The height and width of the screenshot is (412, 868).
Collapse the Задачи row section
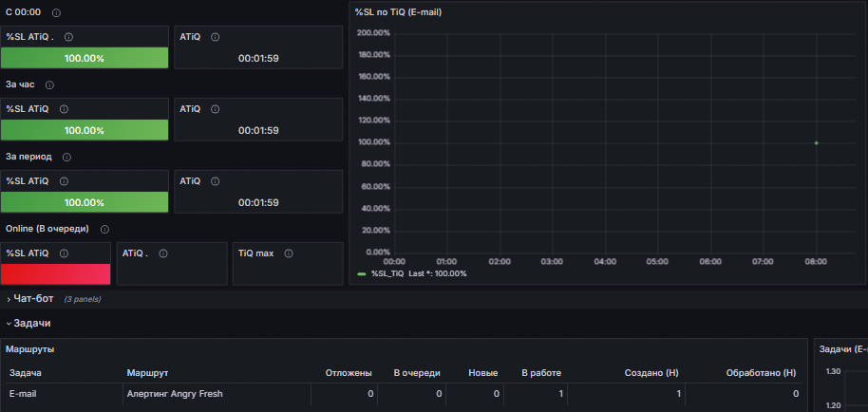32,324
